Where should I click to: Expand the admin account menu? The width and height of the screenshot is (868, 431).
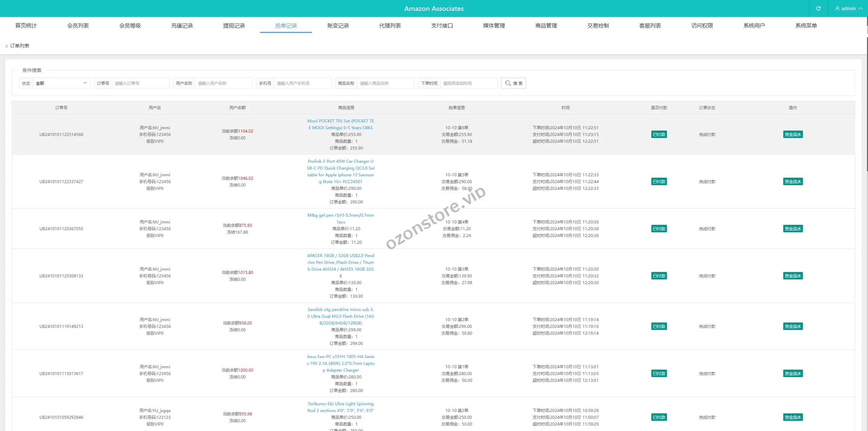pos(849,8)
